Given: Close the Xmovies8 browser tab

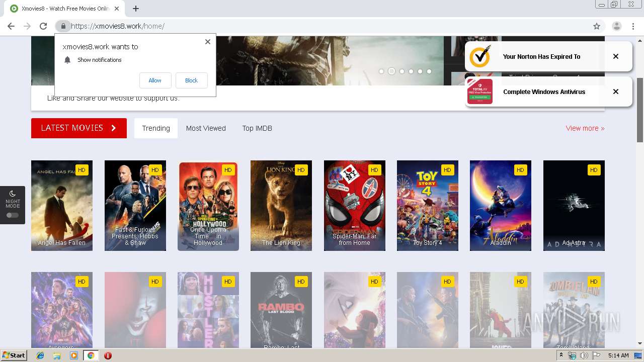Looking at the screenshot, I should (117, 9).
